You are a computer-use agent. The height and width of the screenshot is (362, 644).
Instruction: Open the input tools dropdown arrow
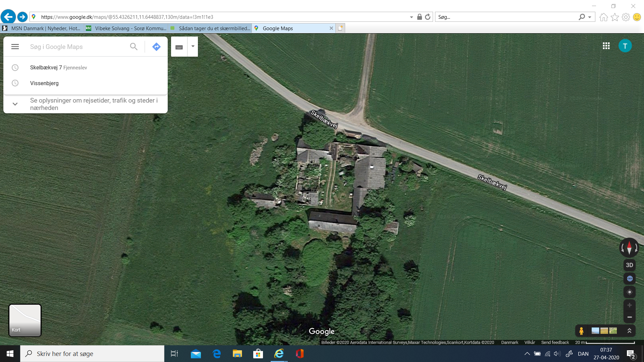coord(193,47)
